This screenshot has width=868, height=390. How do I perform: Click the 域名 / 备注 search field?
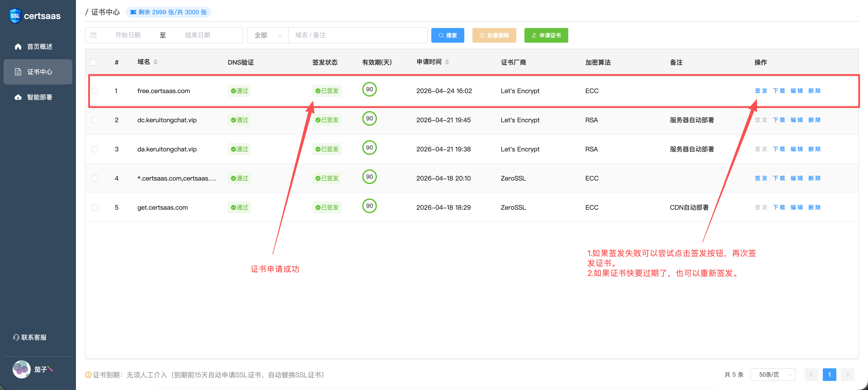358,35
